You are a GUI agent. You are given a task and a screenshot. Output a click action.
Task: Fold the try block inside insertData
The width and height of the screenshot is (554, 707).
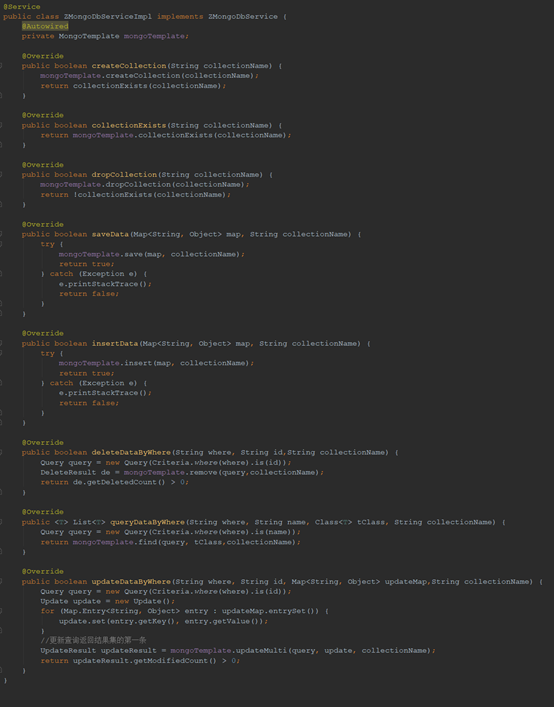point(1,354)
